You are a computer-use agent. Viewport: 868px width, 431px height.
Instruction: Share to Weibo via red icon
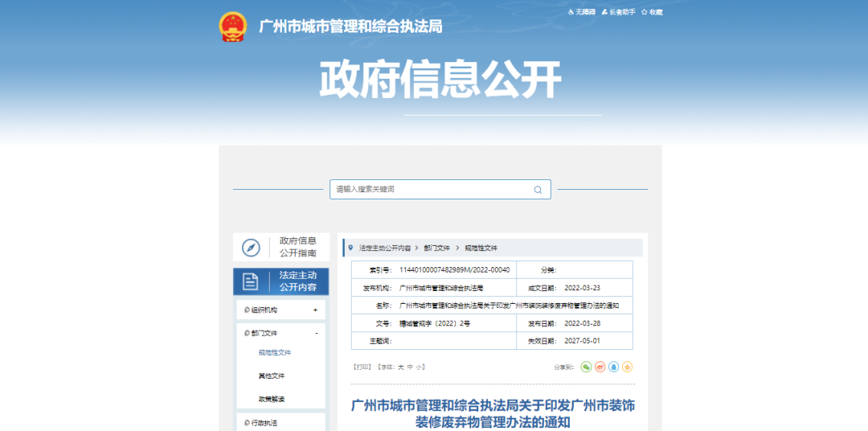[x=600, y=367]
